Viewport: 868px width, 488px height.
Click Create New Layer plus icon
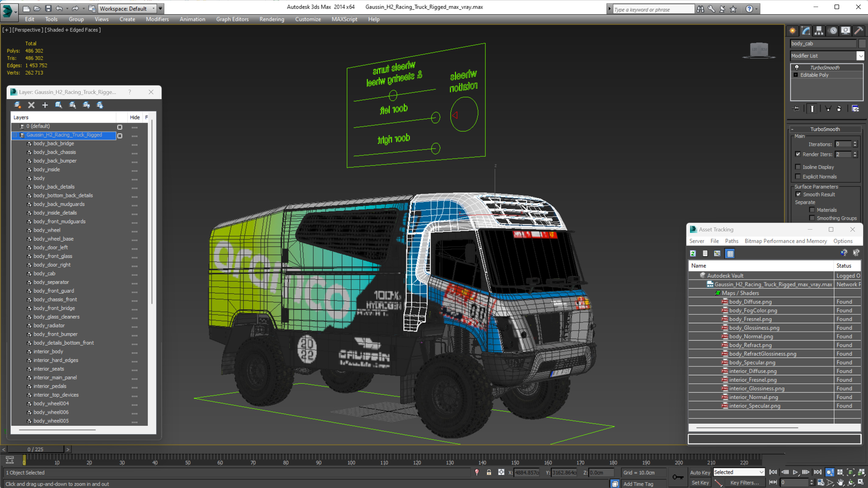45,105
